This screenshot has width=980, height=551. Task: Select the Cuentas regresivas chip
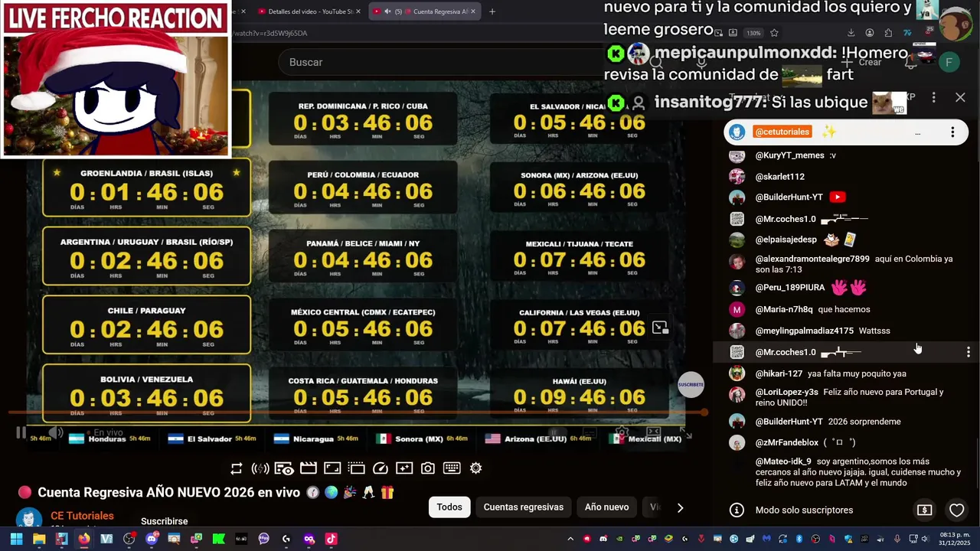coord(524,507)
